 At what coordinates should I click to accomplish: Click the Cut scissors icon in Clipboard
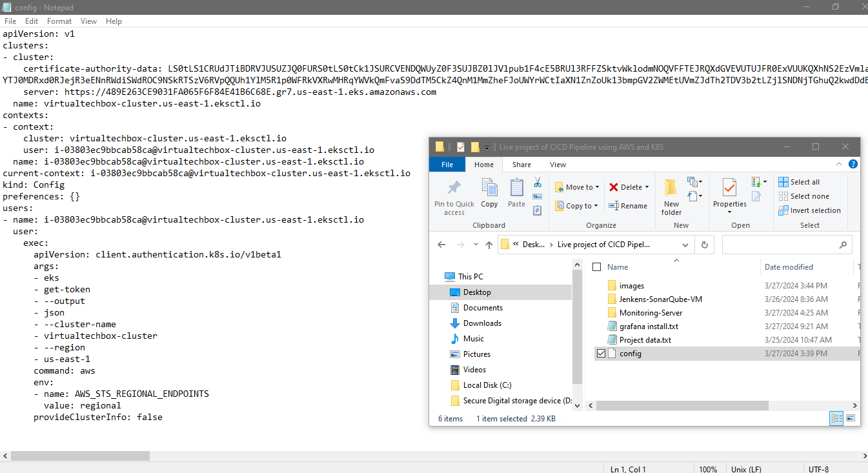pos(537,183)
